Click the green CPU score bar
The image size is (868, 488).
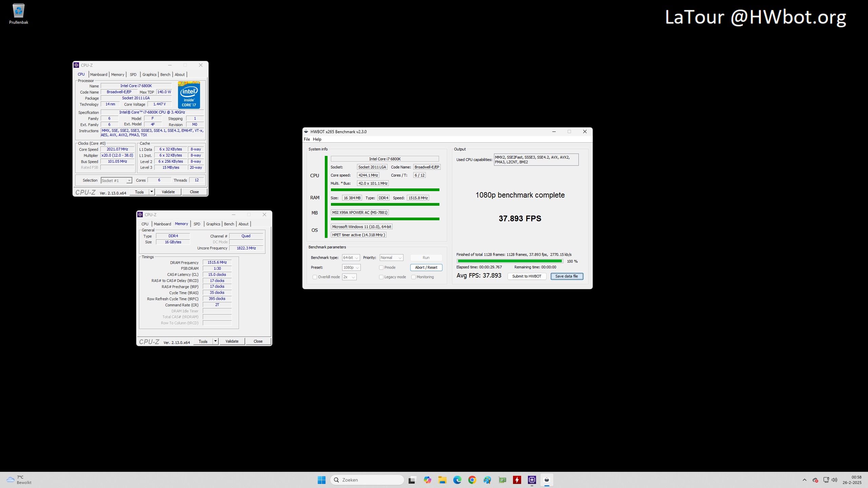tap(385, 190)
